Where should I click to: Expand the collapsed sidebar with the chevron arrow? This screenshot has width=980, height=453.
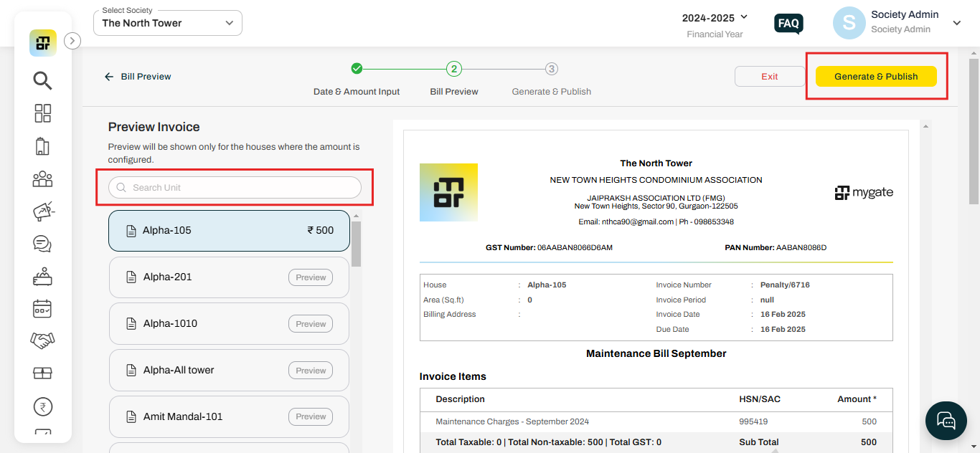pos(72,41)
